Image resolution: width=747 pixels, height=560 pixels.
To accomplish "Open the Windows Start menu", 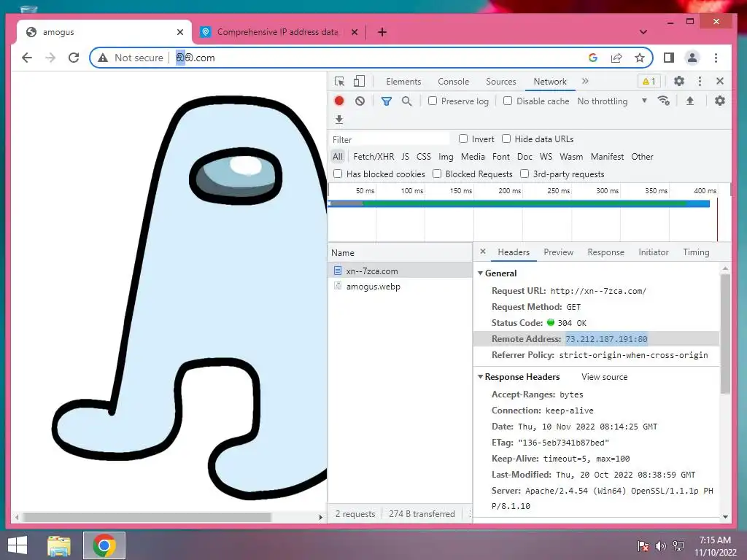I will (18, 545).
